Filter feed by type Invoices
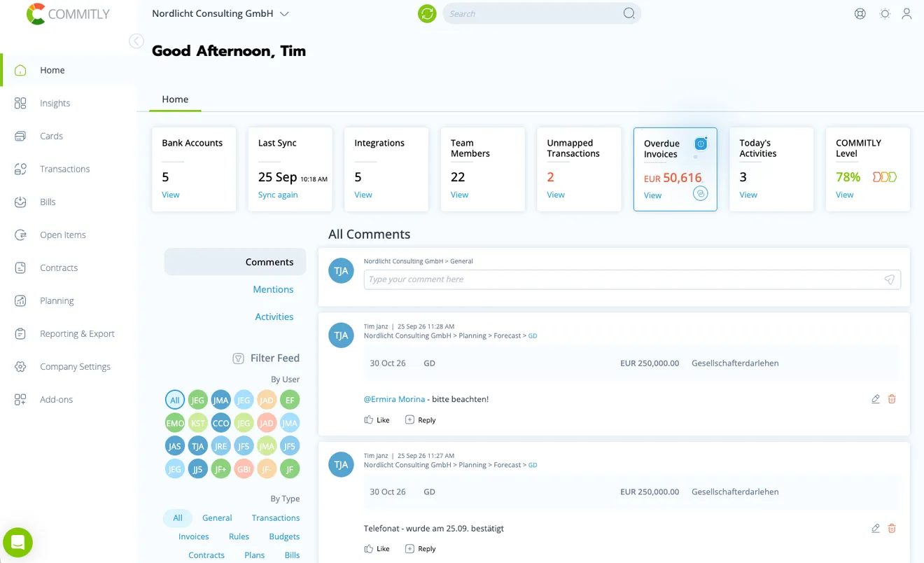The image size is (924, 563). 194,536
